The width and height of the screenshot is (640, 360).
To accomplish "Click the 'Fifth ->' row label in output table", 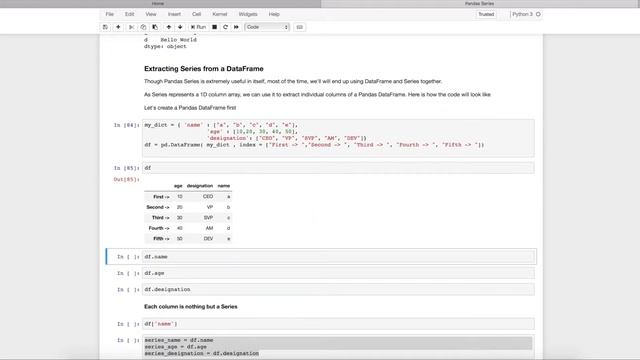I will click(x=161, y=239).
